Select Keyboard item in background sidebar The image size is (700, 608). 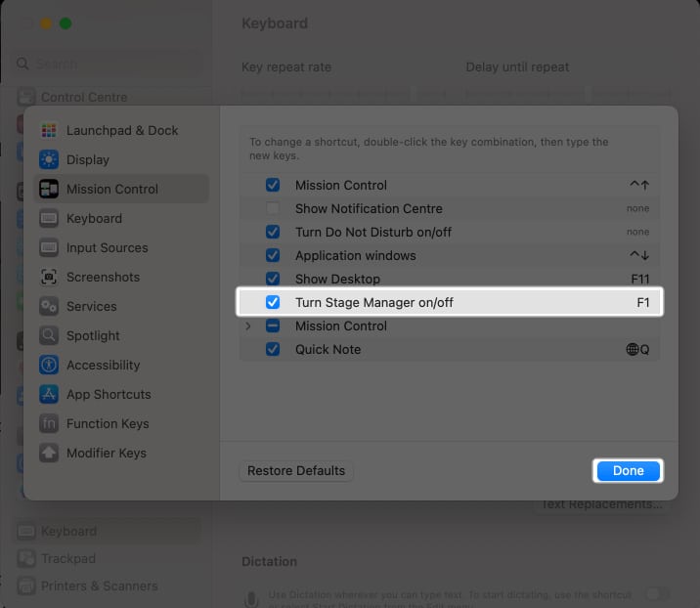(108, 531)
